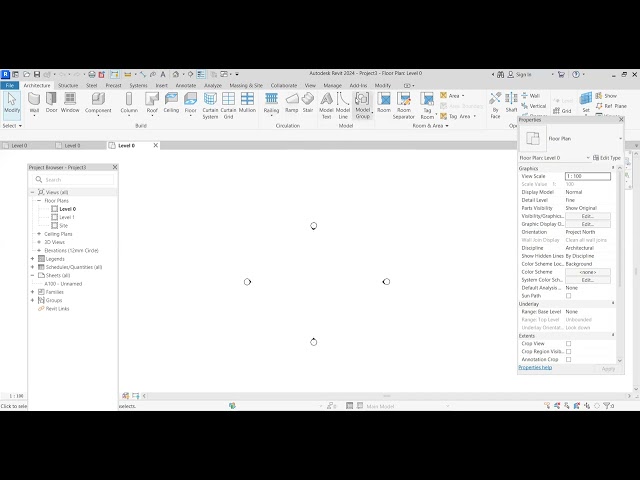Image resolution: width=640 pixels, height=480 pixels.
Task: Select the Revit Links node
Action: [57, 309]
